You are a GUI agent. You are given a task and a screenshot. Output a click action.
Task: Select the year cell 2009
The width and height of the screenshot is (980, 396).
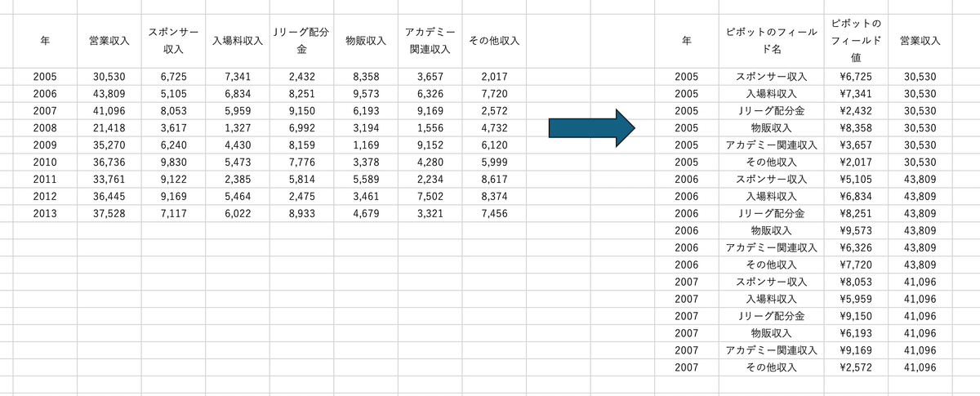click(45, 145)
